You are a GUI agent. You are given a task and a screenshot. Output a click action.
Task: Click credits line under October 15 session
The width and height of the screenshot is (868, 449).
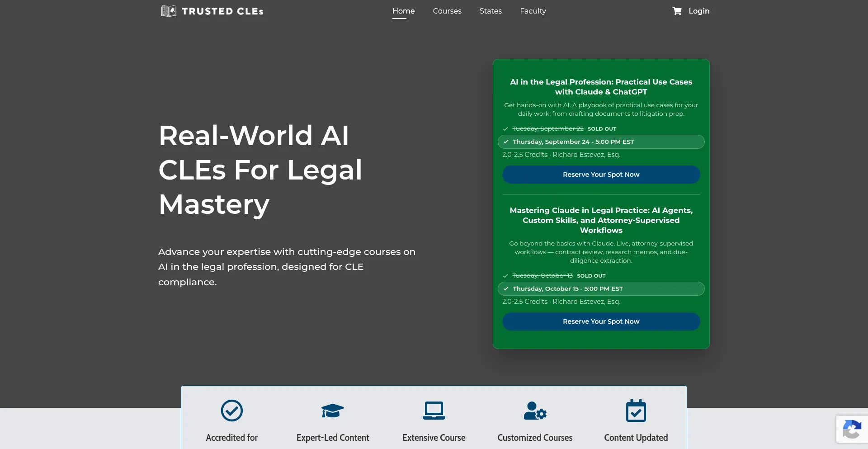tap(561, 302)
